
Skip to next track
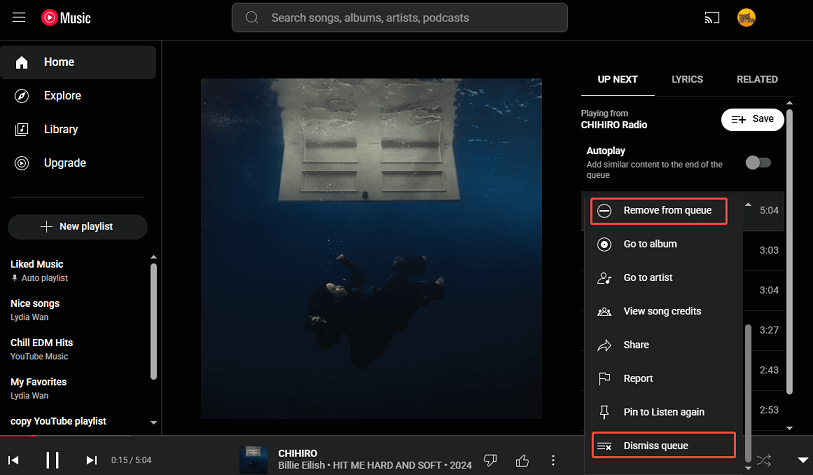(91, 460)
